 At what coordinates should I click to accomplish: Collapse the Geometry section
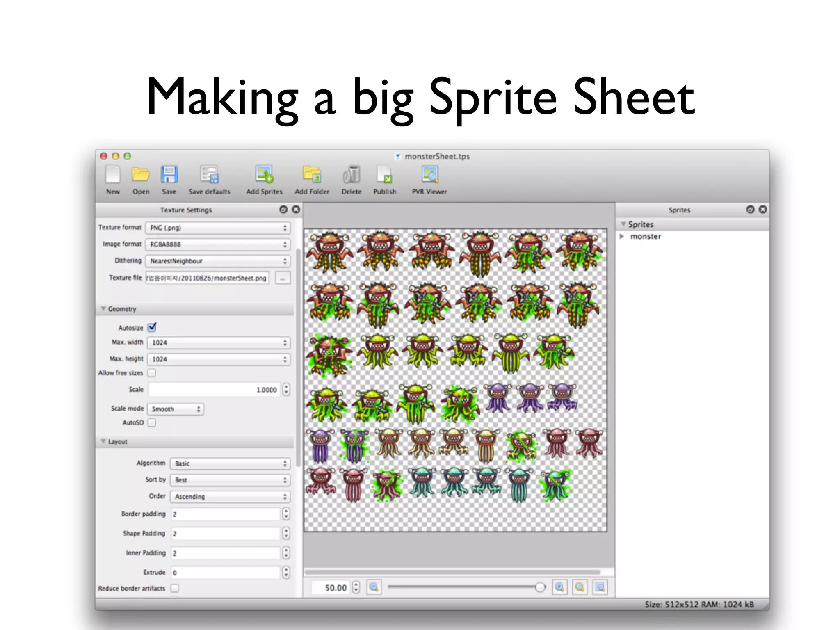coord(103,308)
